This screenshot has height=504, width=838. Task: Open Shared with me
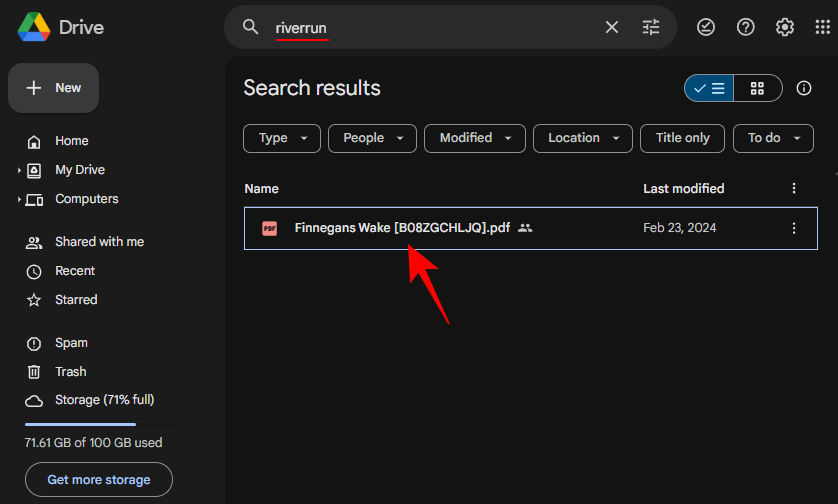click(99, 242)
